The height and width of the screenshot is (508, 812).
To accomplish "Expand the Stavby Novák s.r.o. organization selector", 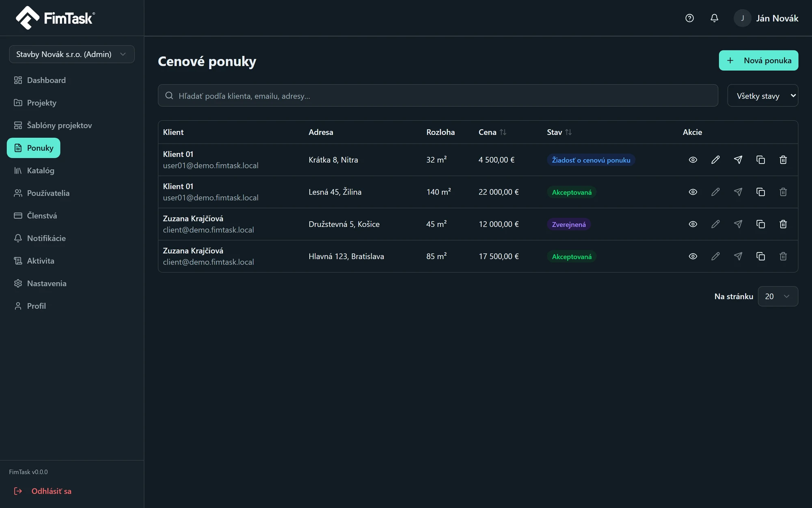I will point(72,54).
